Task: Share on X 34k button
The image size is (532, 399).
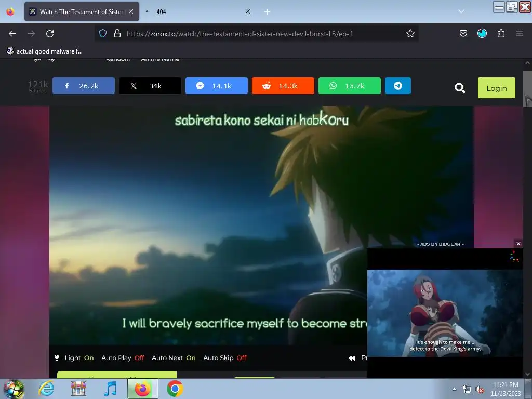Action: pyautogui.click(x=150, y=86)
